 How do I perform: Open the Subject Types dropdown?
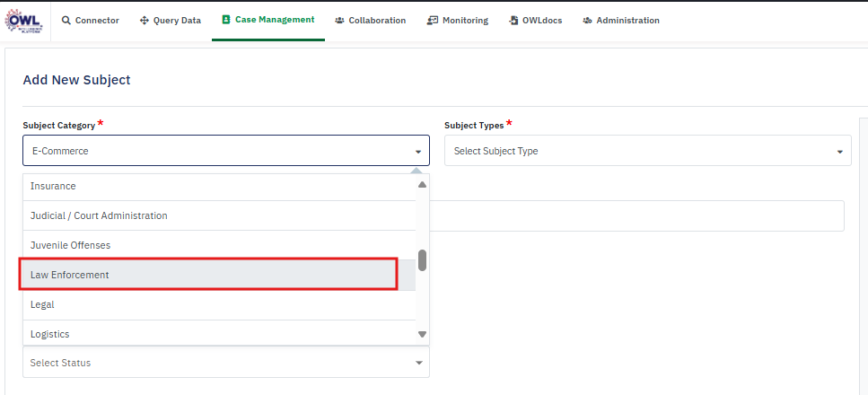647,151
